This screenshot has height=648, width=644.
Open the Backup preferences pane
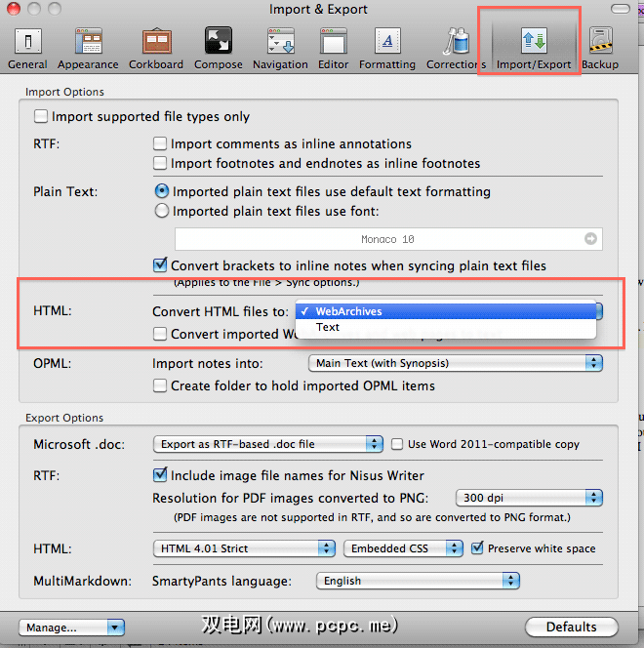pyautogui.click(x=600, y=49)
